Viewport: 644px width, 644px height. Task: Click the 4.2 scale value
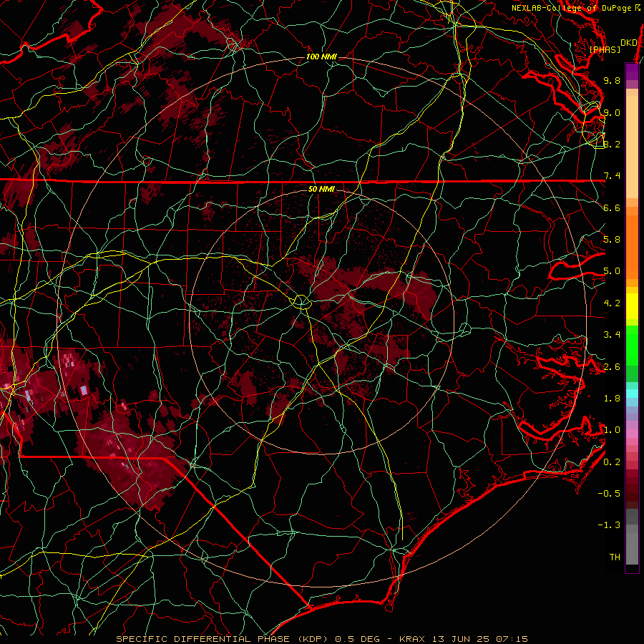pos(612,303)
